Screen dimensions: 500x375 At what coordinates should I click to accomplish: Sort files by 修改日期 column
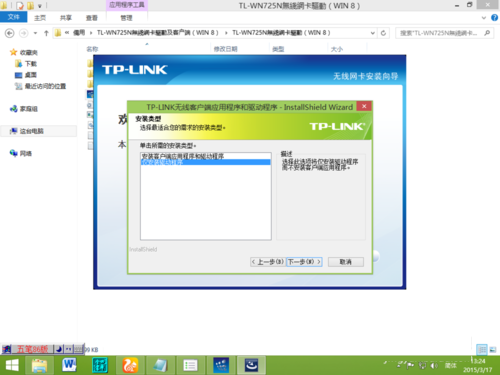[225, 49]
